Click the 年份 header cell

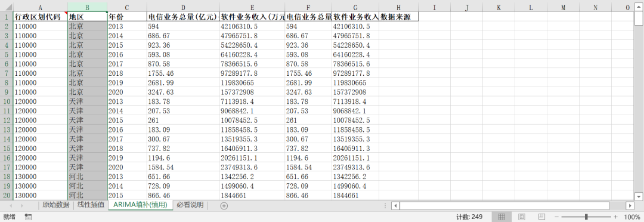coord(127,17)
